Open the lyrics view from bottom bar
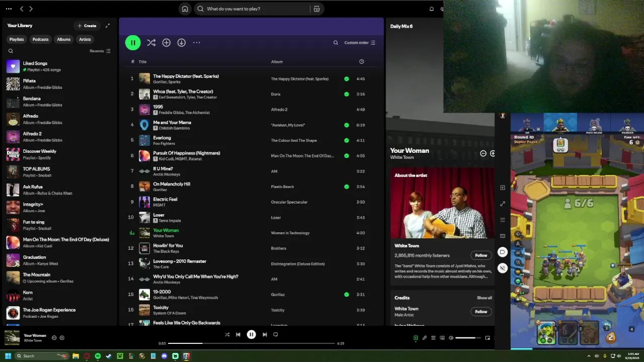 [x=424, y=338]
